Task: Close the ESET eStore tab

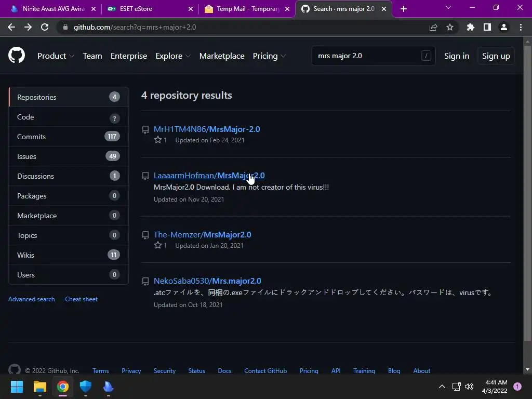Action: click(191, 9)
